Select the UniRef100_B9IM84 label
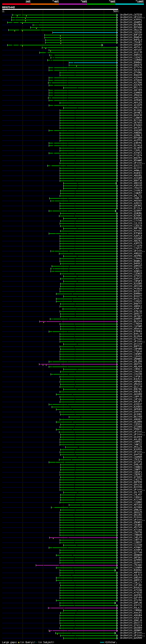Image resolution: width=146 pixels, height=644 pixels. [131, 25]
